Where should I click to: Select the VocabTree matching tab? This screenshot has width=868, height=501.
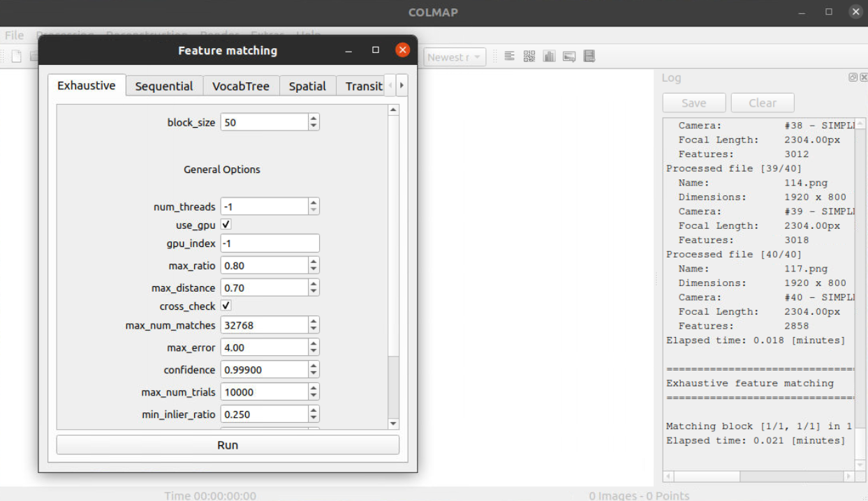click(x=241, y=86)
